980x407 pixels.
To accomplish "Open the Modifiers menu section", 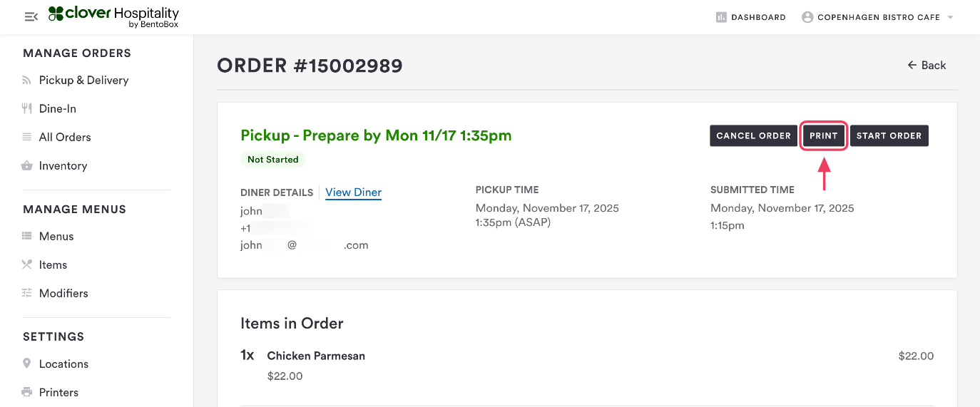I will pyautogui.click(x=63, y=293).
